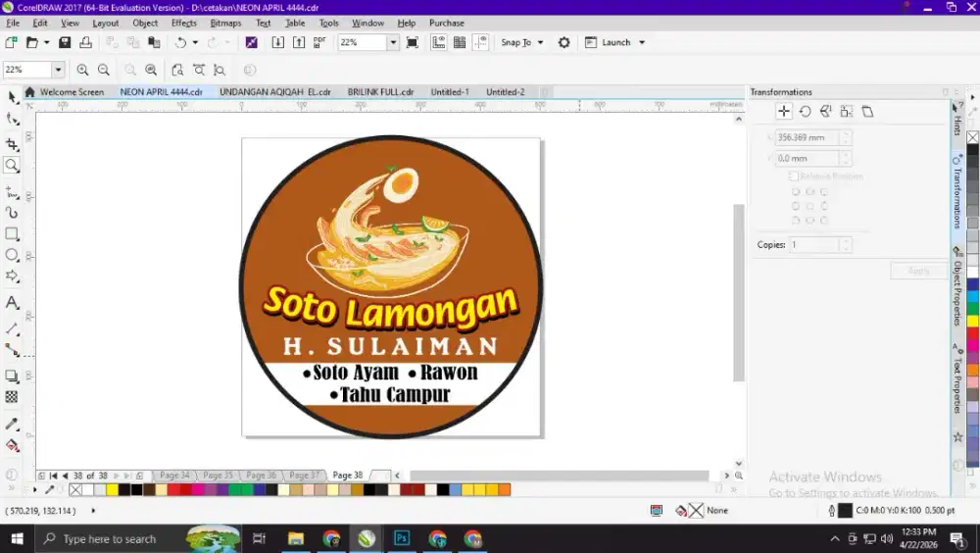Click the Export icon
The width and height of the screenshot is (980, 553).
pyautogui.click(x=299, y=42)
